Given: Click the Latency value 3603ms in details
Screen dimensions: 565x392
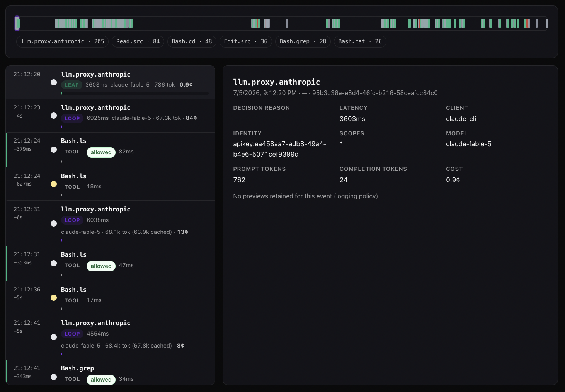Looking at the screenshot, I should (352, 119).
